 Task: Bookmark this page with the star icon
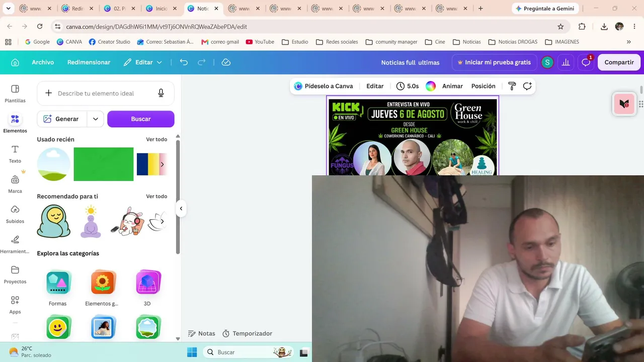tap(560, 27)
